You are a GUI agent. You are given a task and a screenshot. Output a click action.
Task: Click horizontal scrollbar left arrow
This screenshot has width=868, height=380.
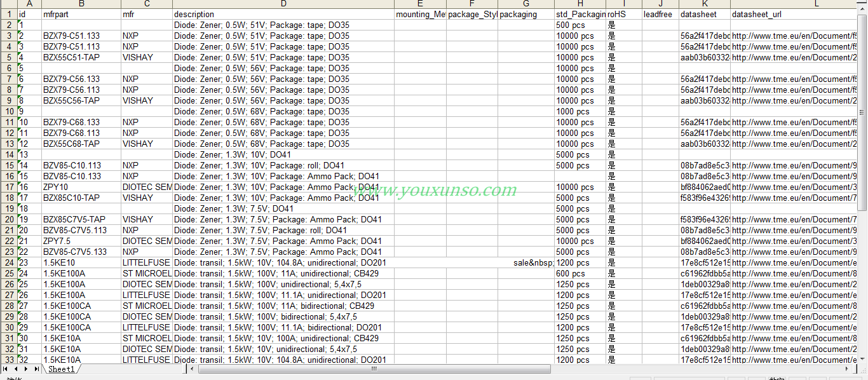point(193,369)
